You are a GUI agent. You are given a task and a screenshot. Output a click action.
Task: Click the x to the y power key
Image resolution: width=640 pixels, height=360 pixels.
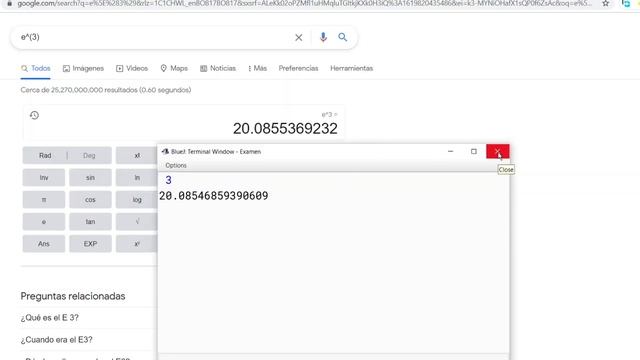137,244
